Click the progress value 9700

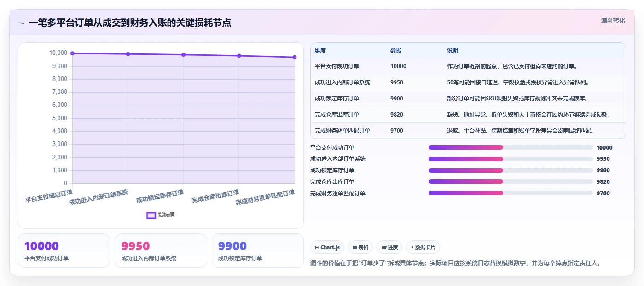pos(603,193)
